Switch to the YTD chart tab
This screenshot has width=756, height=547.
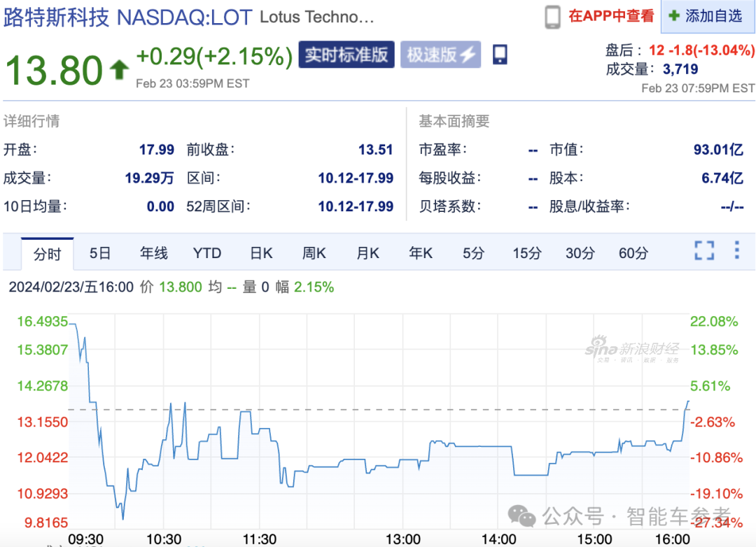pos(206,253)
